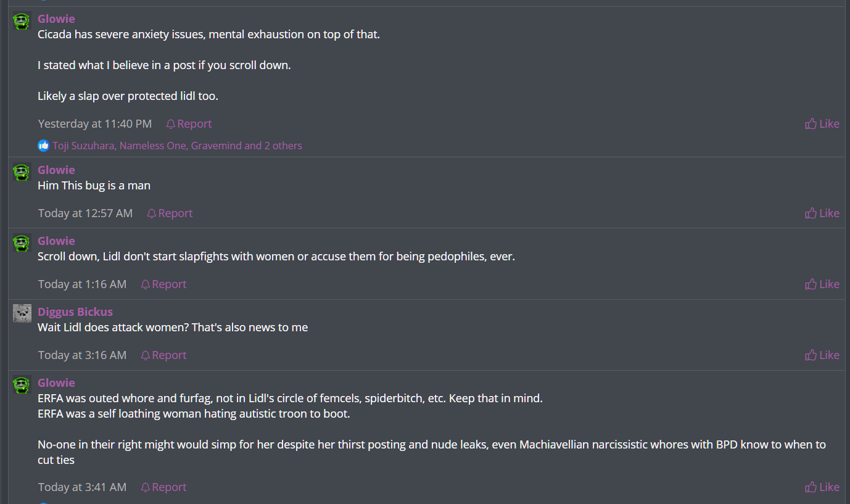Open the Diggus Bickus username link
This screenshot has height=504, width=850.
(75, 312)
